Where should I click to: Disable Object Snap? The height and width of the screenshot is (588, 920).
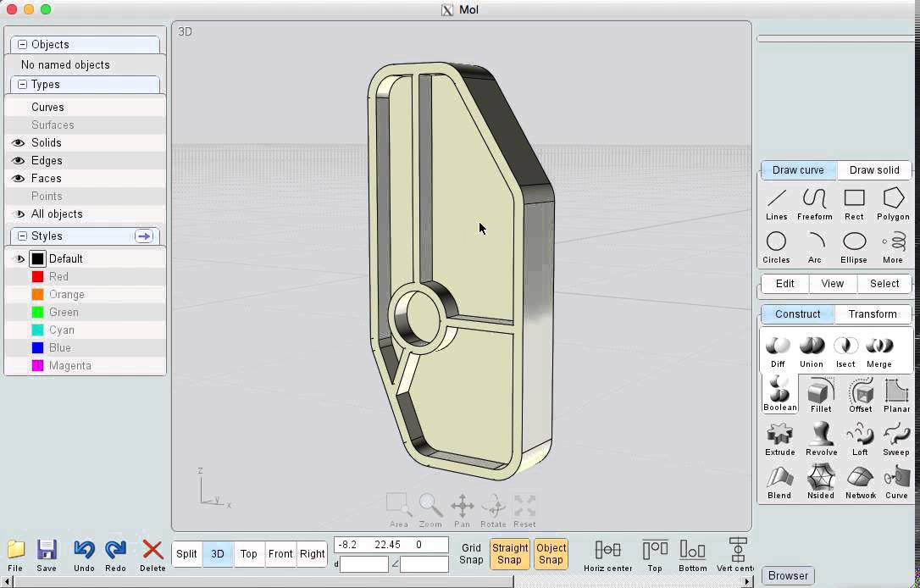pos(551,554)
